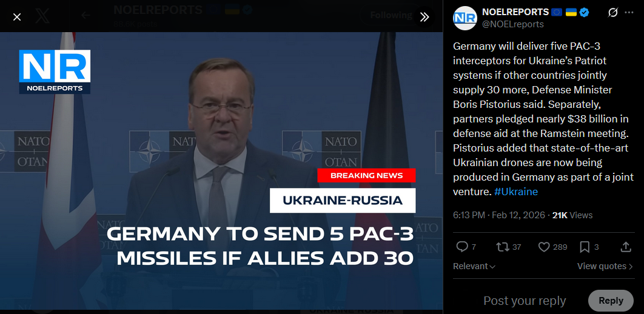Viewport: 644px width, 314px height.
Task: Expand the Relevant sort dropdown
Action: tap(474, 266)
